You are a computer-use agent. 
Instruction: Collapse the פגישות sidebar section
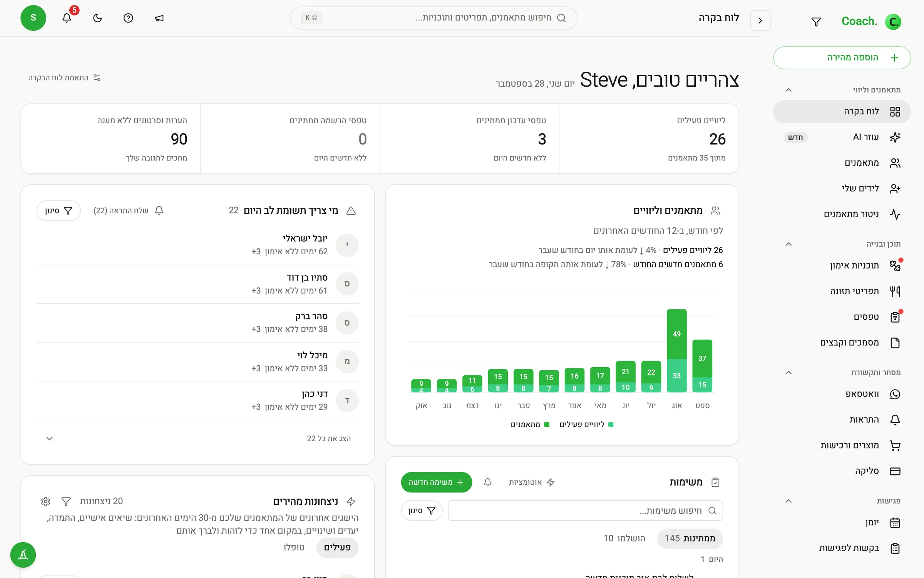click(788, 501)
